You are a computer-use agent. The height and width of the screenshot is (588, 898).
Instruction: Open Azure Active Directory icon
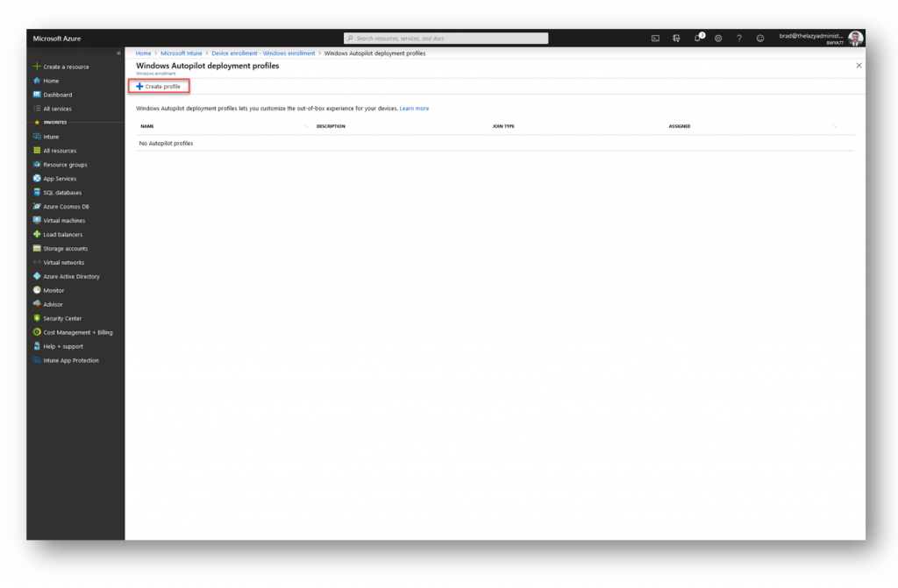(37, 276)
